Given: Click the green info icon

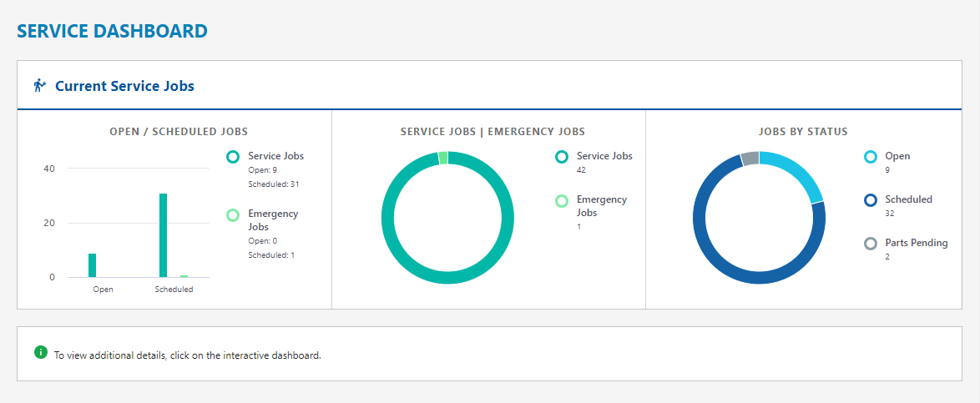Looking at the screenshot, I should [40, 352].
